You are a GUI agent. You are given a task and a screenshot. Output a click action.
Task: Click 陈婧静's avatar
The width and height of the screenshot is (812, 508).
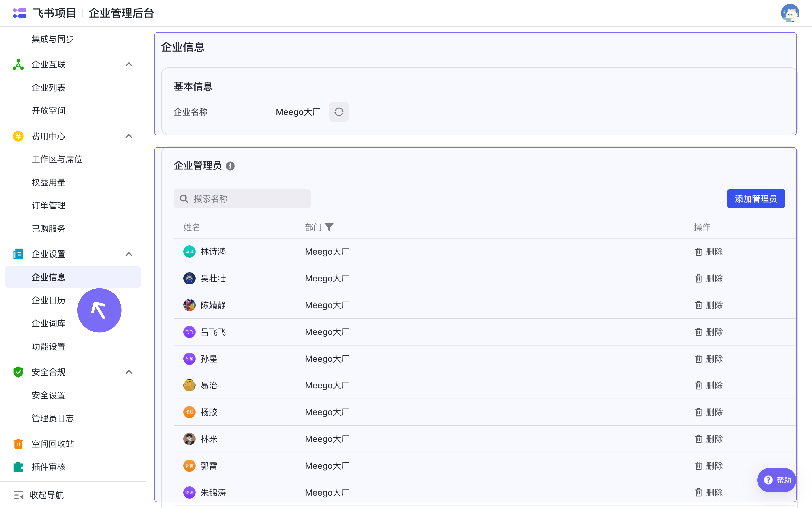[189, 305]
